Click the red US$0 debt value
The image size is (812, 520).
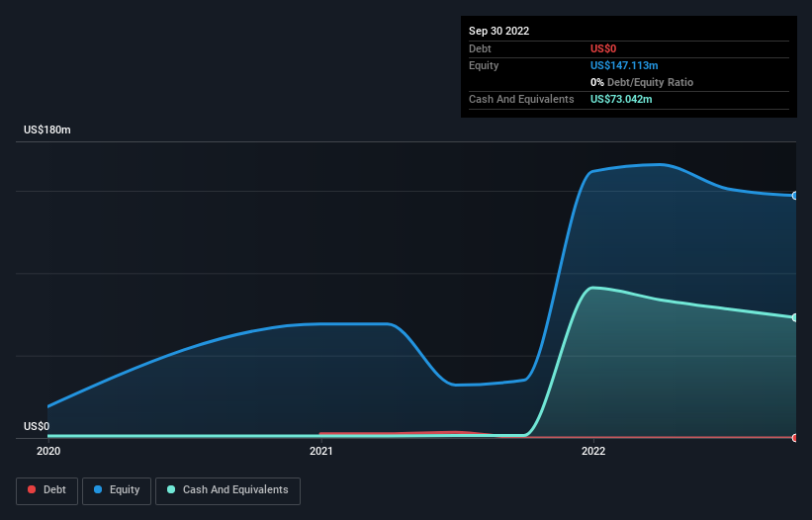coord(603,48)
